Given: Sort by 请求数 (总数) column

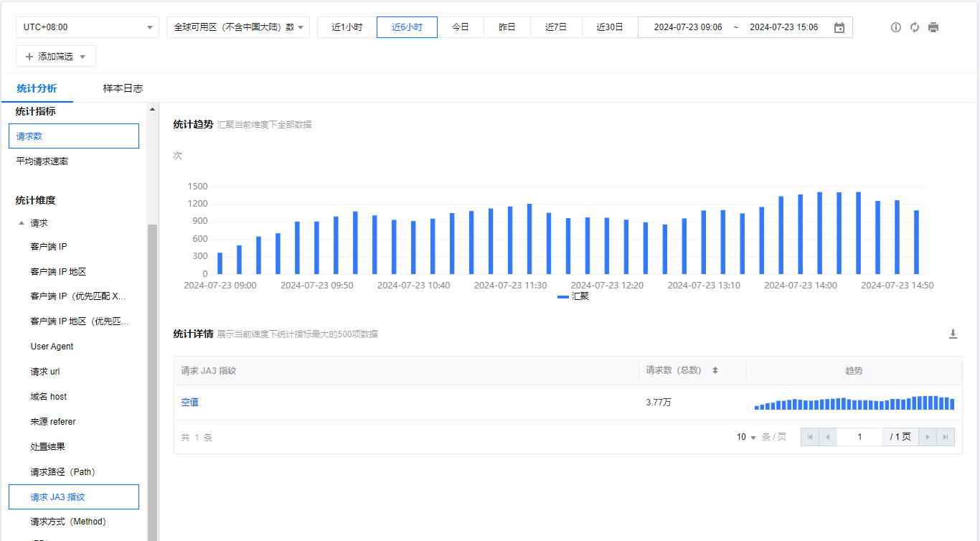Looking at the screenshot, I should [715, 370].
